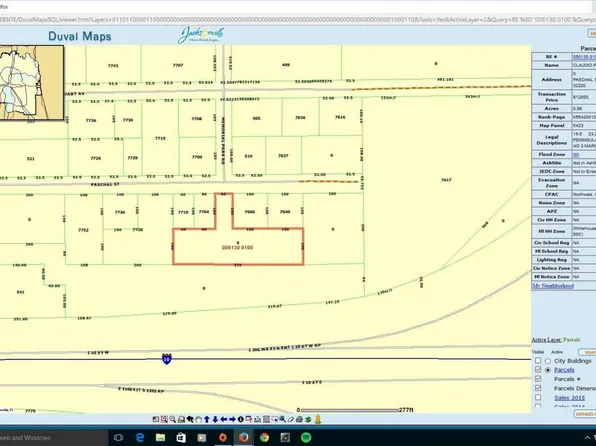
Task: Select the eraser clear selection tool
Action: 291,419
